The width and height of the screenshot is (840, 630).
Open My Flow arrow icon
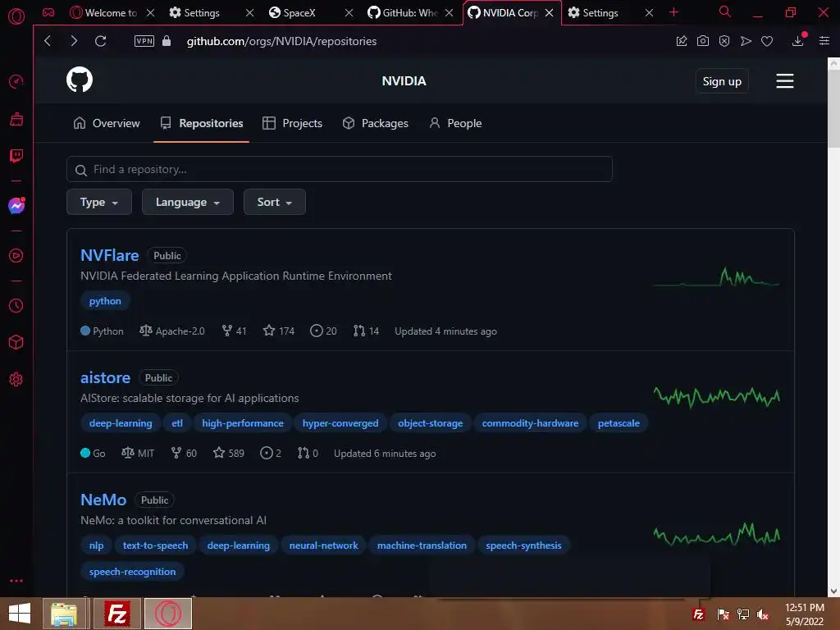pyautogui.click(x=746, y=41)
